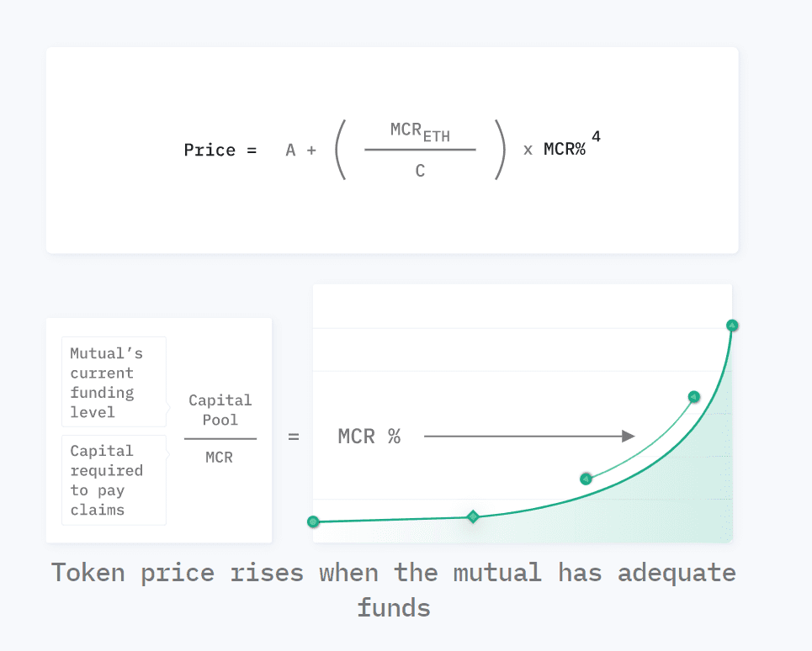Click the left parenthesis in the formula
Viewport: 812px width, 651px height.
pos(340,150)
